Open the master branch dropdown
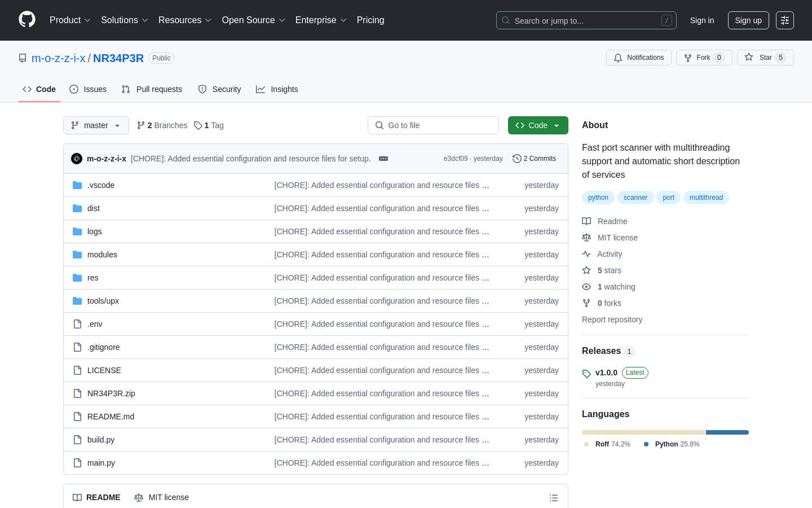The image size is (812, 508). point(96,125)
